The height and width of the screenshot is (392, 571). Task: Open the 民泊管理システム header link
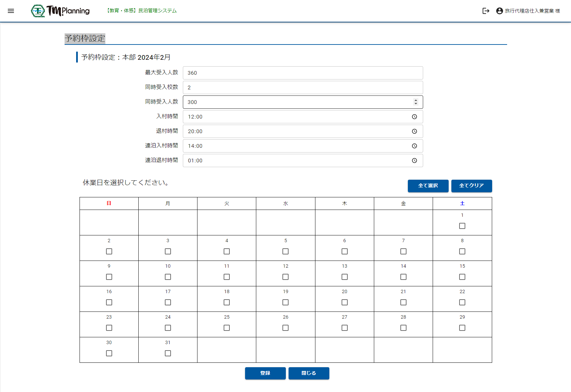click(x=142, y=11)
